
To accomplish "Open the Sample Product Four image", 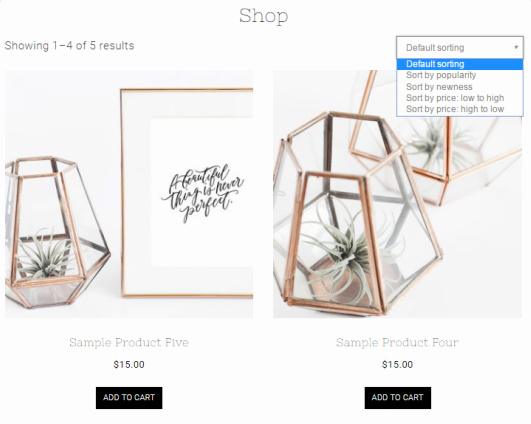I will point(398,194).
